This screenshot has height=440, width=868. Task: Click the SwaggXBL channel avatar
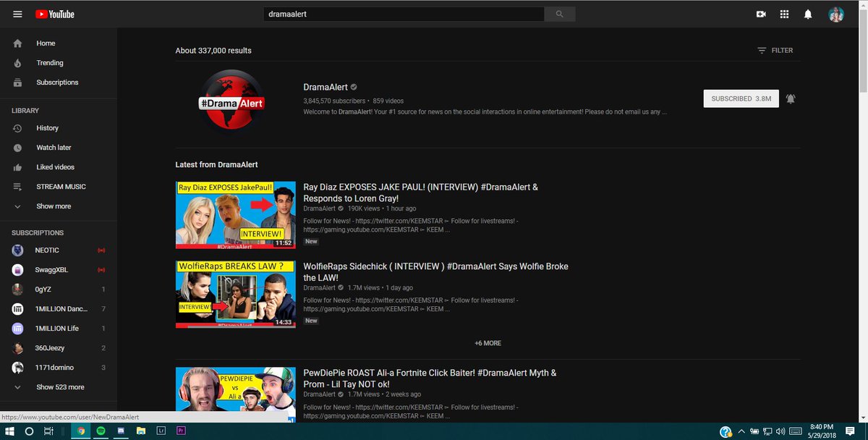(x=17, y=270)
